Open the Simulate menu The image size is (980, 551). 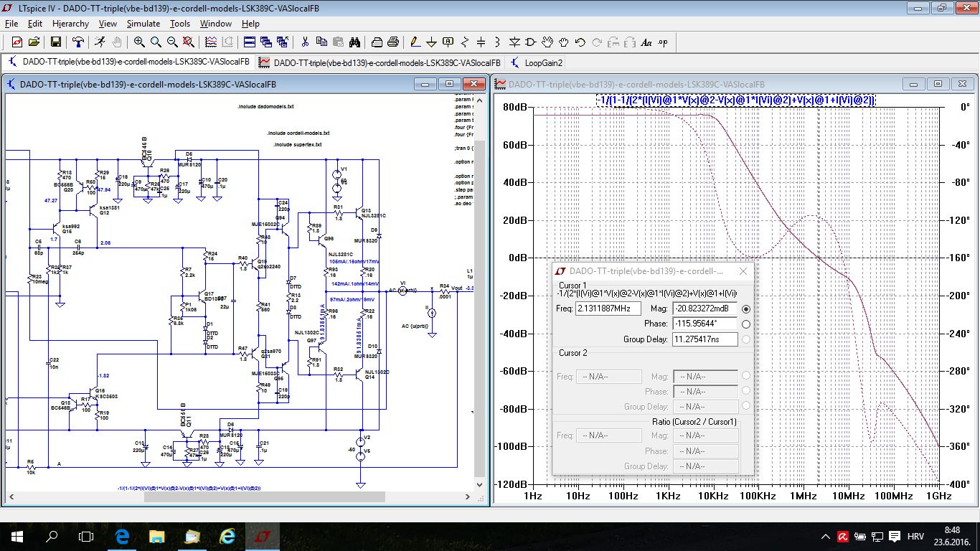coord(143,24)
